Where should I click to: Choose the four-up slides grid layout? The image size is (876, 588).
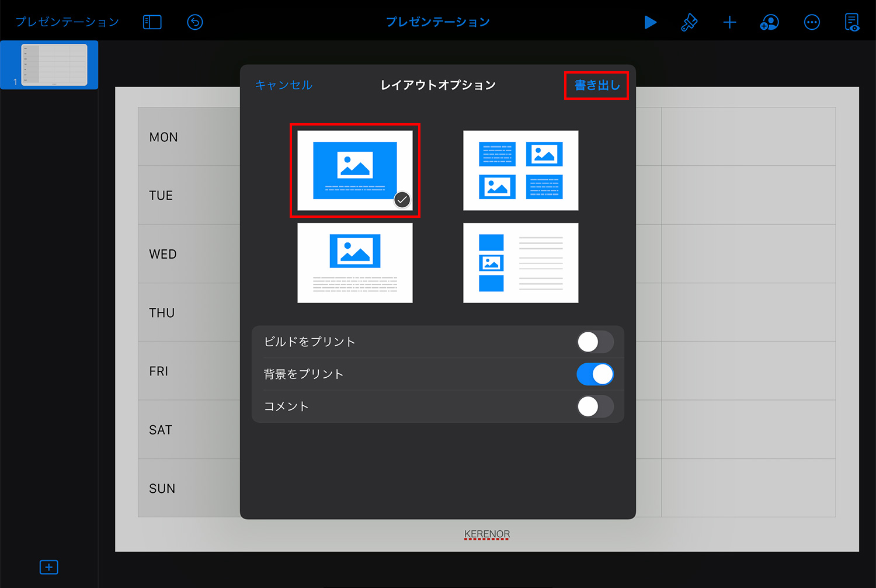[521, 171]
